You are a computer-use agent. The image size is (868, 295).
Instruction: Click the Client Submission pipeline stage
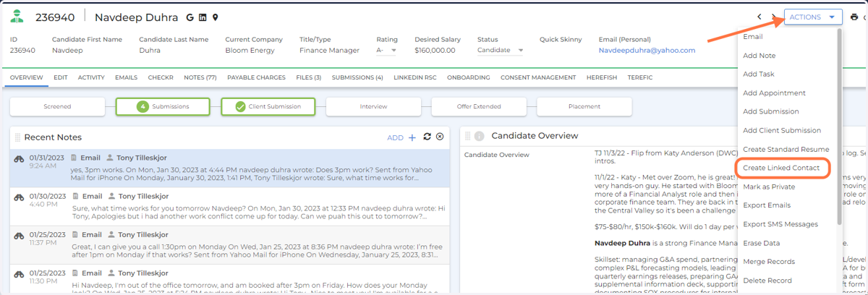[268, 106]
